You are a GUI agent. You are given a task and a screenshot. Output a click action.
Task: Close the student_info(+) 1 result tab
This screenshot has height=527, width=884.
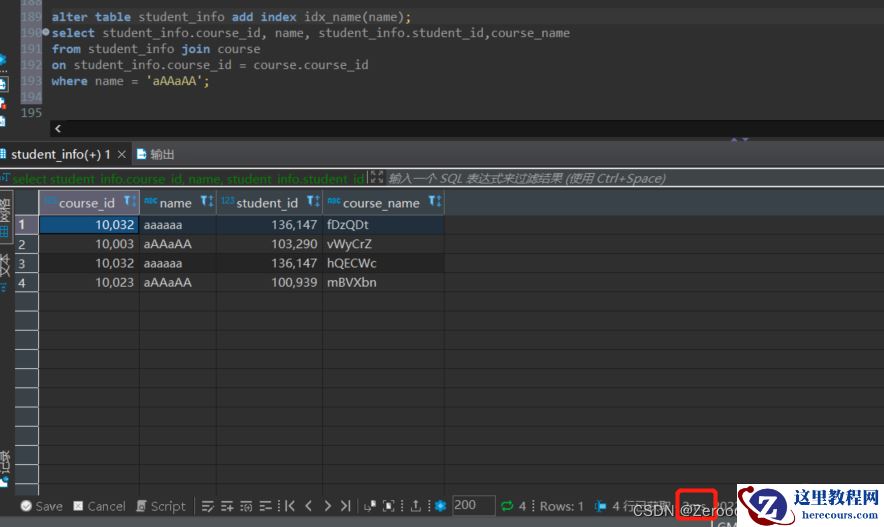click(122, 154)
